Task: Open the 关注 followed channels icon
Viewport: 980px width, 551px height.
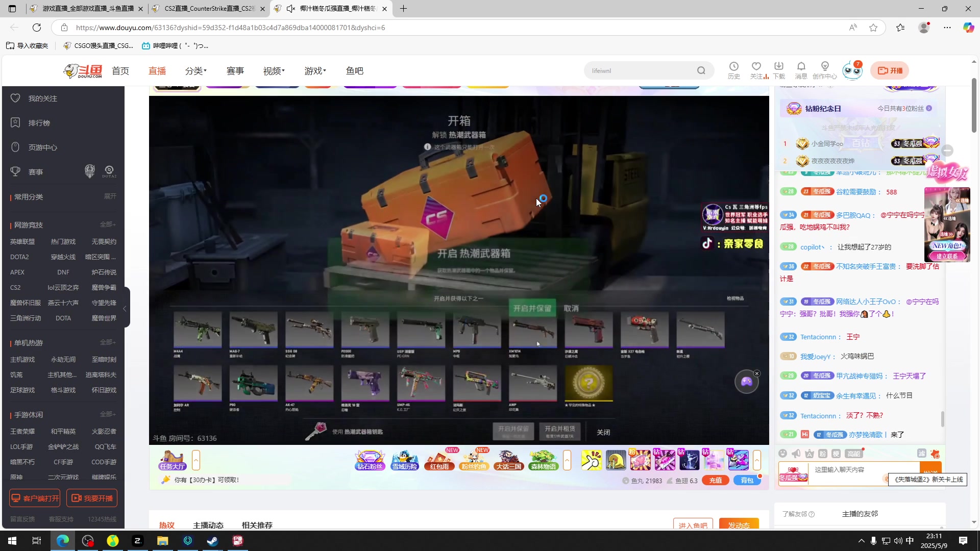Action: [756, 70]
